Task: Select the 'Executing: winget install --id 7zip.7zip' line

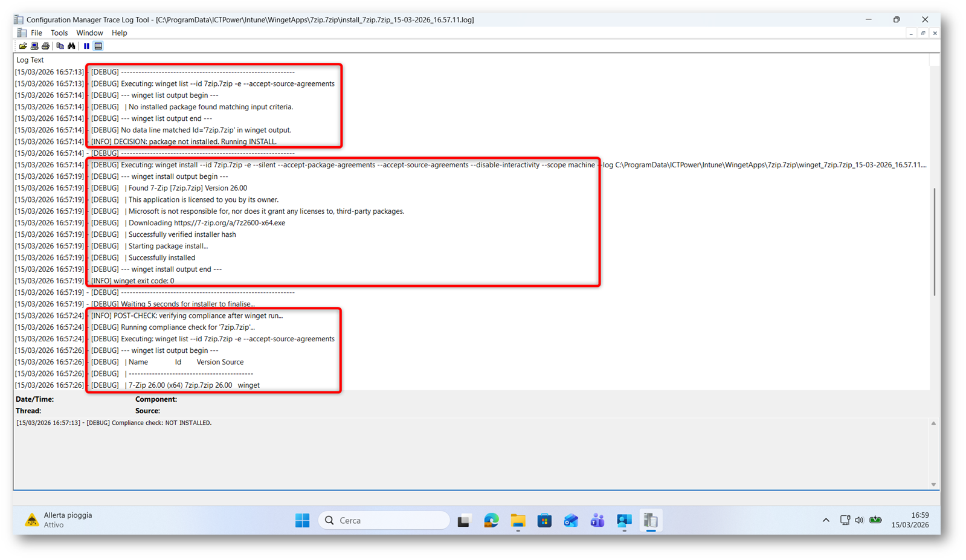Action: tap(471, 164)
